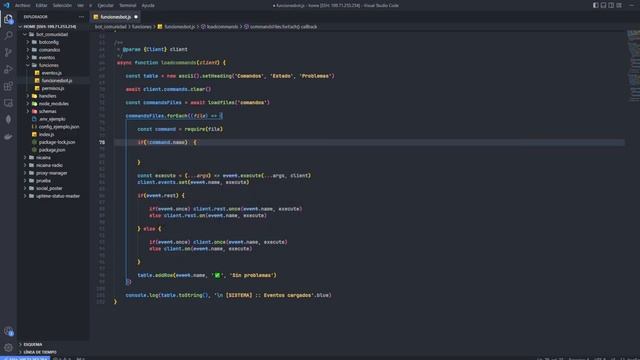This screenshot has width=640, height=360.
Task: Open the MongoDB leaf icon view
Action: tap(8, 120)
